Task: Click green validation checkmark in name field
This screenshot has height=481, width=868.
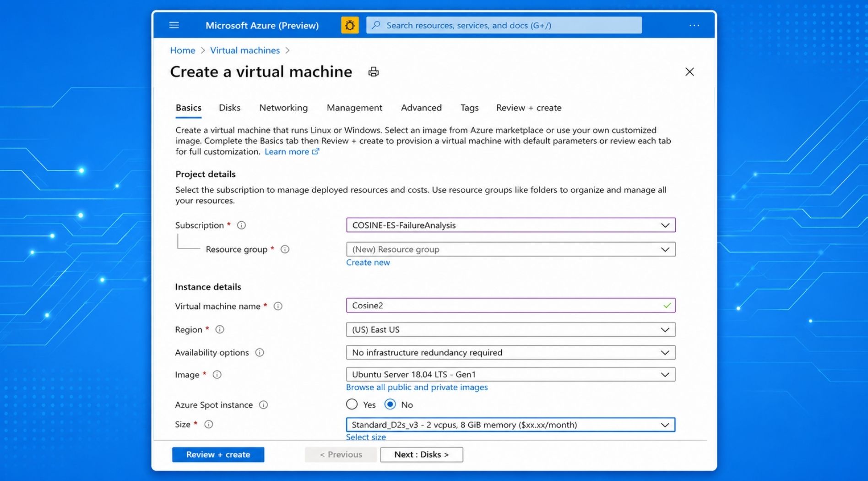Action: [667, 306]
